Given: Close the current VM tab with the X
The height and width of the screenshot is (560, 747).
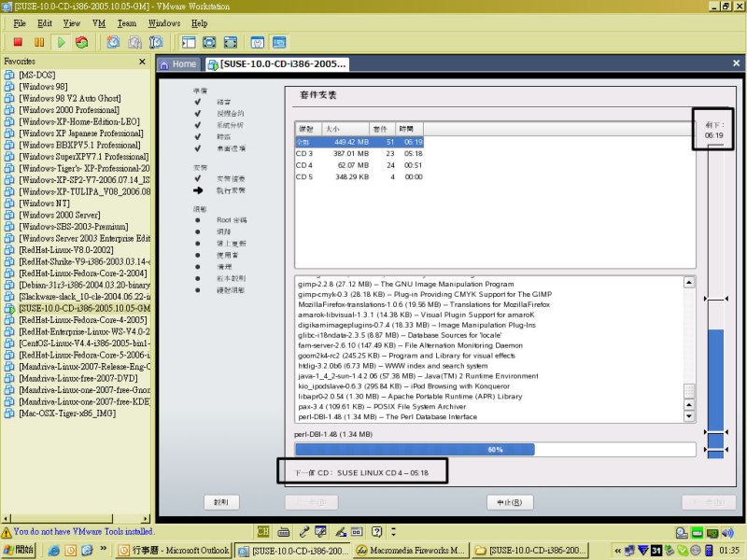Looking at the screenshot, I should click(x=736, y=63).
